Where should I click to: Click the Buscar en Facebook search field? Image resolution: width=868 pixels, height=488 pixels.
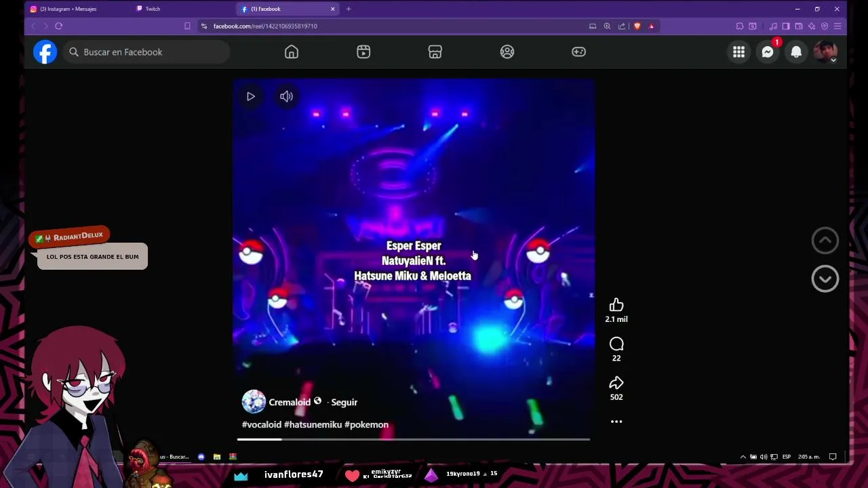pos(146,52)
